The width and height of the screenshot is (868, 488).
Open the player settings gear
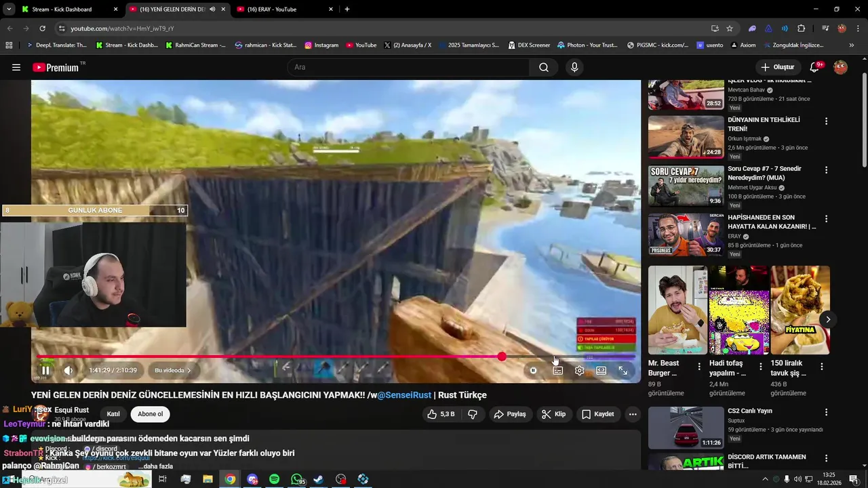point(579,371)
